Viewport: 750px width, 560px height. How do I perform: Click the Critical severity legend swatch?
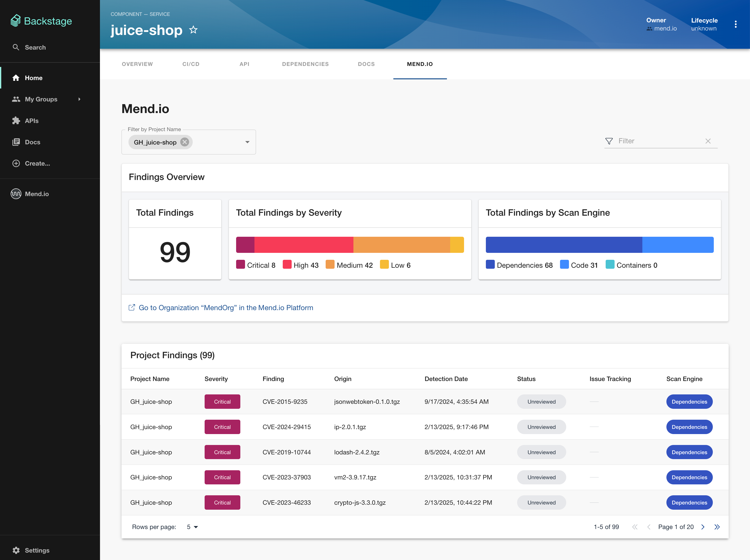tap(240, 265)
